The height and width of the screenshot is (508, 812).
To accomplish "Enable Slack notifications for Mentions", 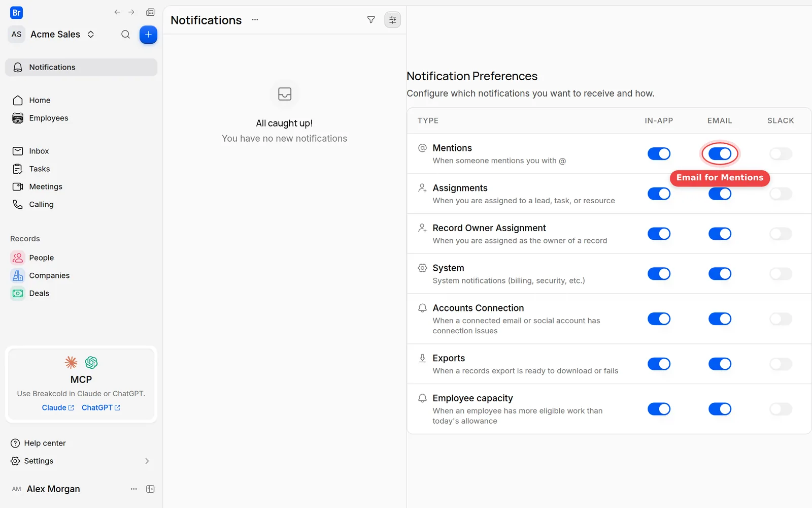I will [781, 154].
